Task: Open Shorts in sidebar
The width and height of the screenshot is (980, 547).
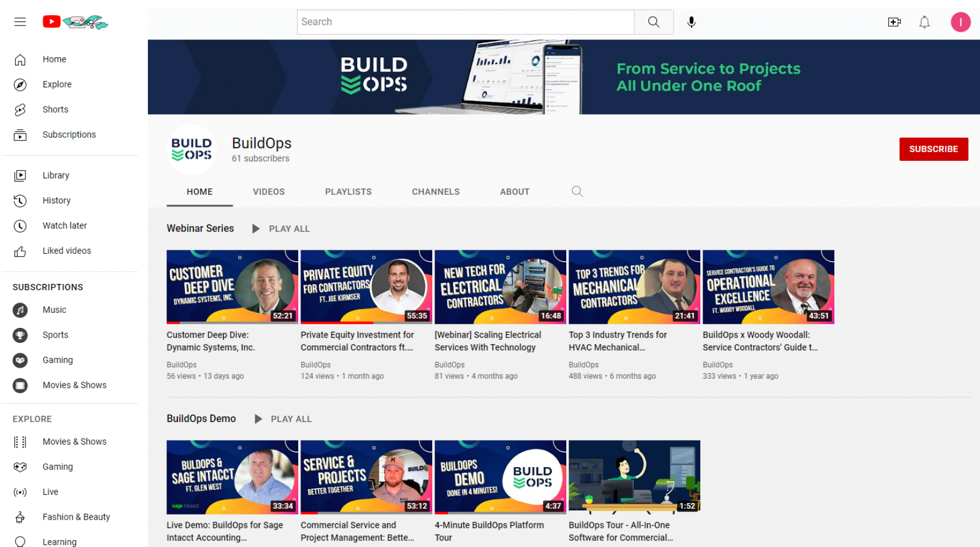Action: pyautogui.click(x=70, y=109)
